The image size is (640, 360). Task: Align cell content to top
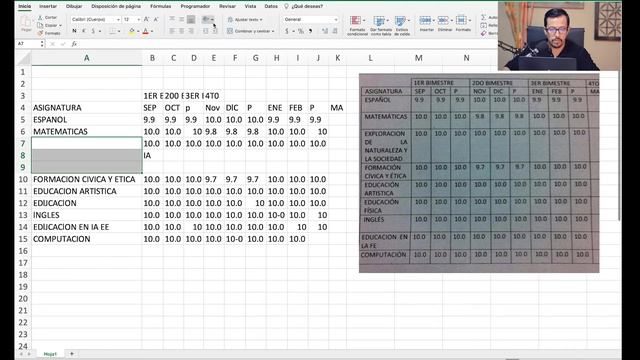coord(172,19)
